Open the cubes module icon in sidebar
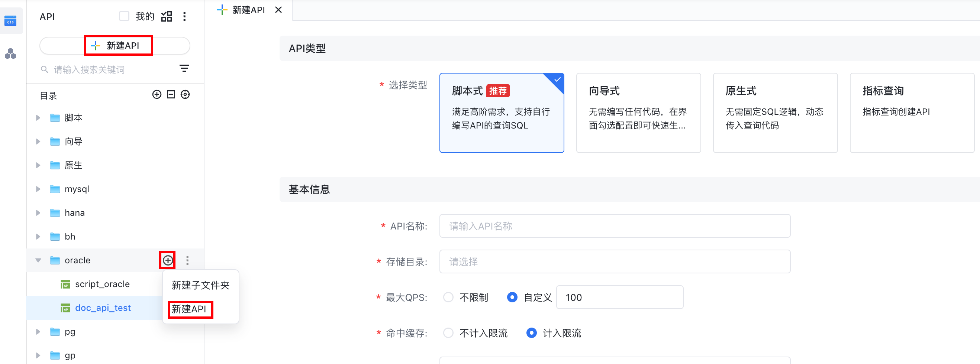The width and height of the screenshot is (980, 364). click(11, 54)
